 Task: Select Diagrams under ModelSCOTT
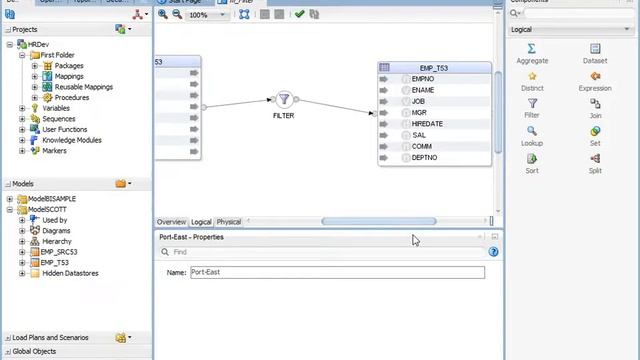tap(56, 231)
